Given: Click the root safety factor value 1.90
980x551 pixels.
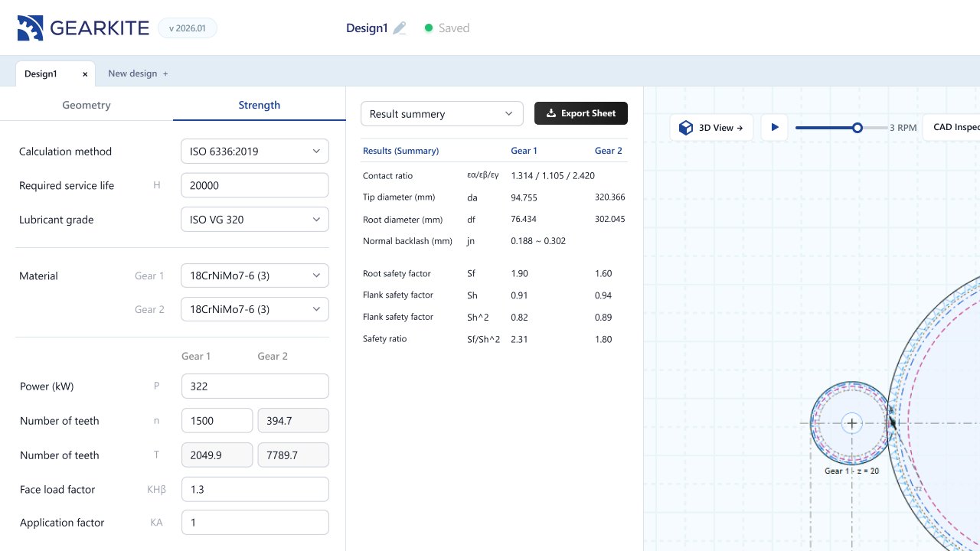Looking at the screenshot, I should click(x=519, y=274).
